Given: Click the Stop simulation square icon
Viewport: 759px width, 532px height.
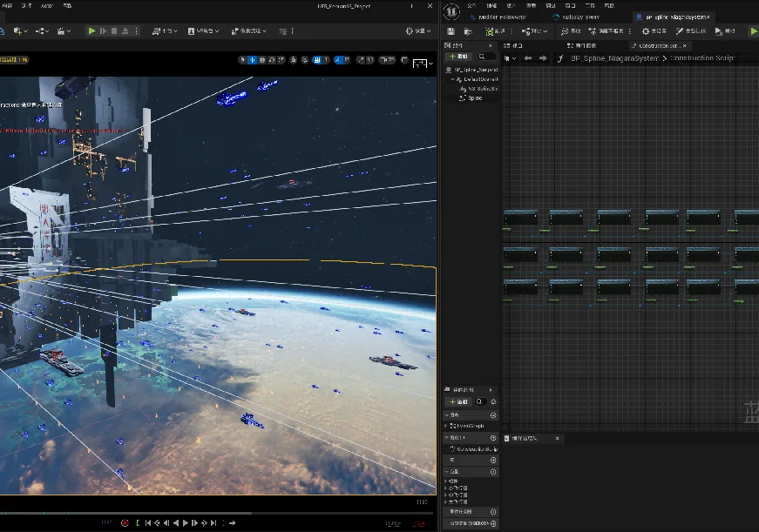Looking at the screenshot, I should (114, 31).
